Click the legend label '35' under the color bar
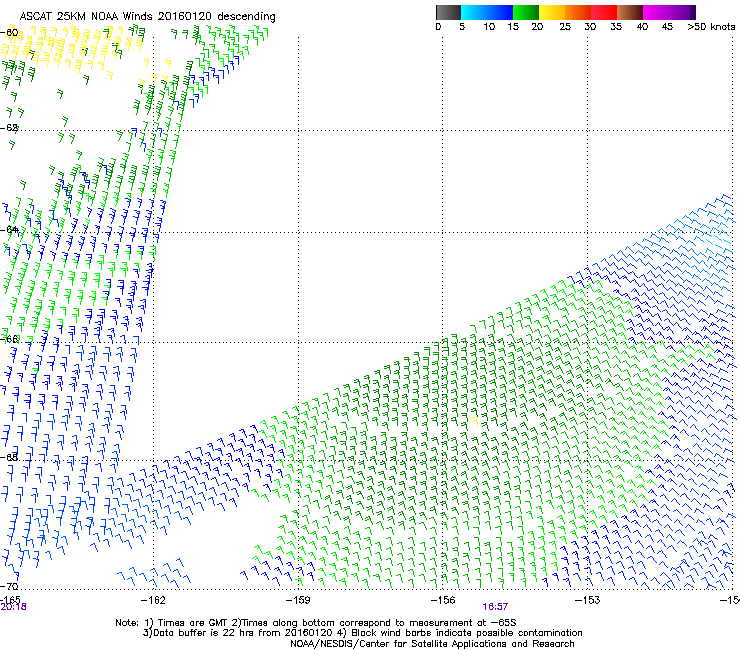 (616, 27)
